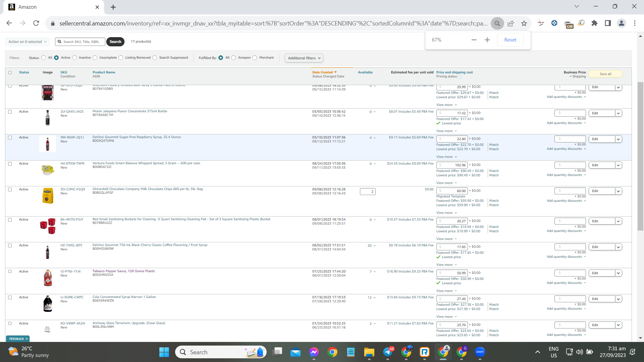This screenshot has width=644, height=362.
Task: Click the share page icon
Action: point(511,23)
